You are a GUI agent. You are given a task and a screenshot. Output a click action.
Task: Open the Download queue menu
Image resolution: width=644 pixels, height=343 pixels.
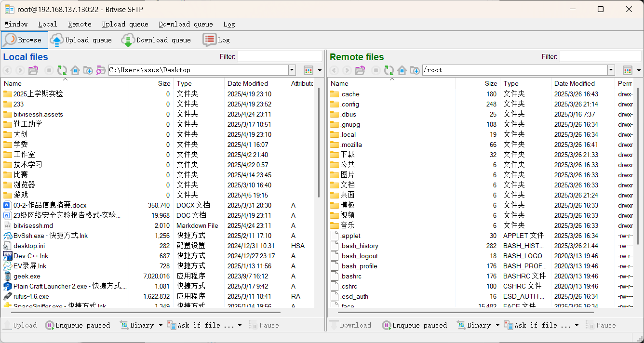[x=186, y=24]
